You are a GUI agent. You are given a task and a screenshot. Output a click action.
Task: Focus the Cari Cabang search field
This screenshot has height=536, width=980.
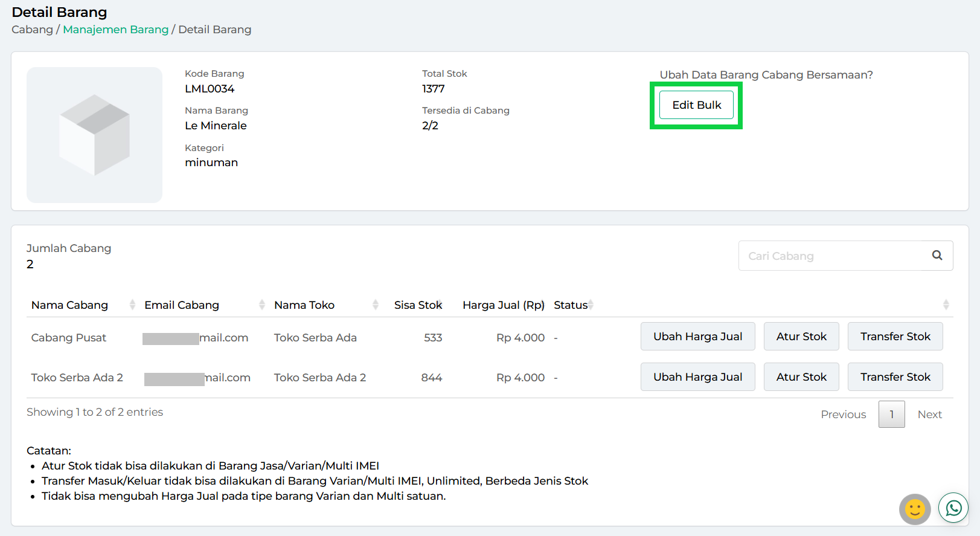(833, 256)
